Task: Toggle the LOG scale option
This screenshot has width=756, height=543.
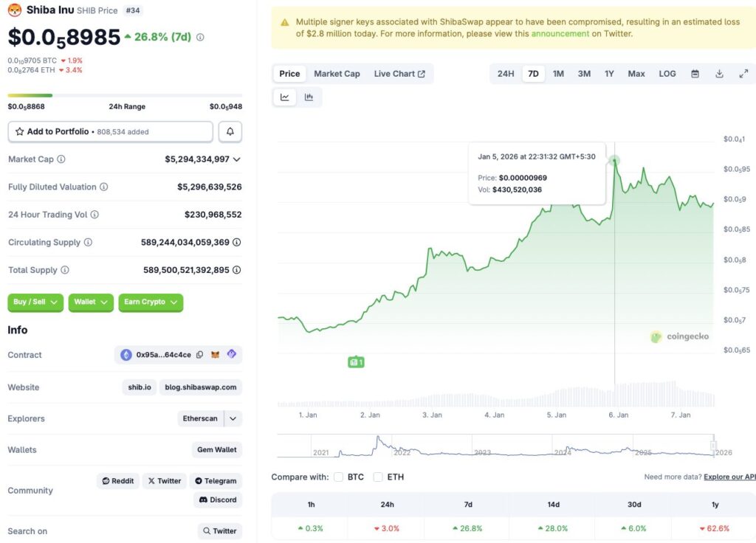Action: pos(667,74)
